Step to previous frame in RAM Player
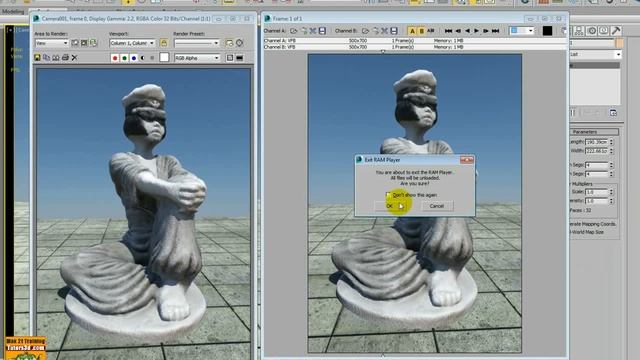Image resolution: width=640 pixels, height=360 pixels. (458, 31)
